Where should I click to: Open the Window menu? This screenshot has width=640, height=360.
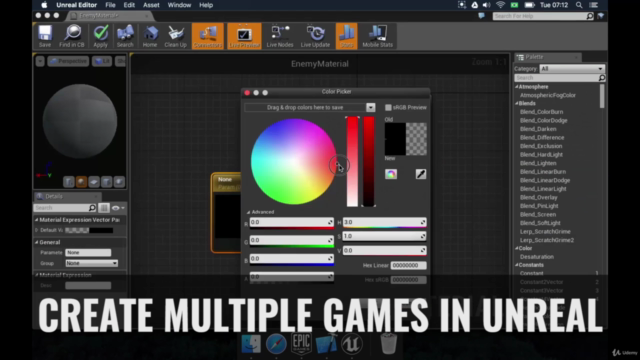(179, 5)
